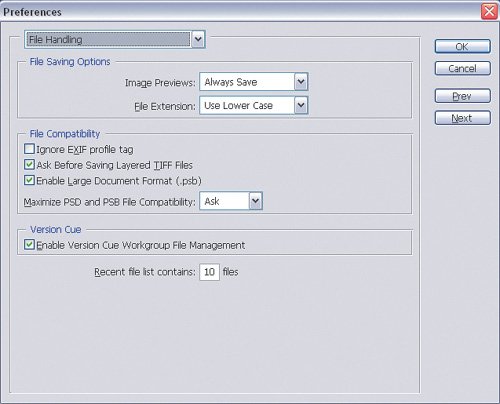
Task: Close the Preferences dialog with red X
Action: 489,12
